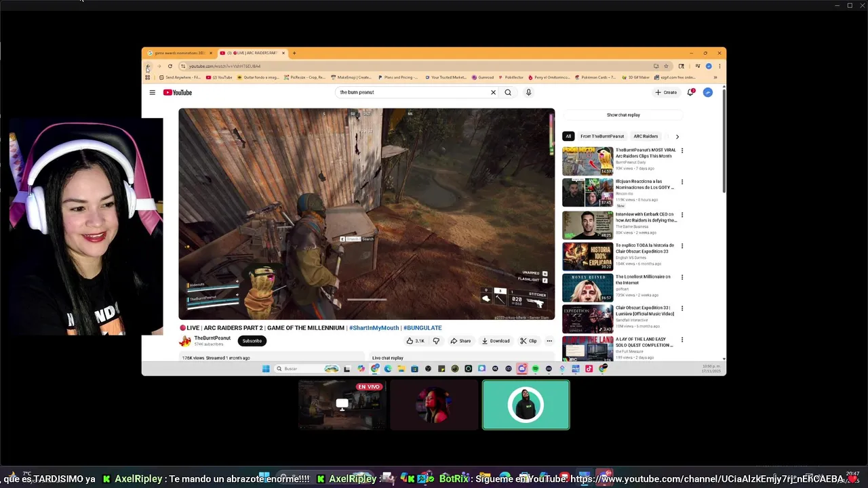Select the woman portrait scene thumbnail
The image size is (868, 488).
pos(434,405)
